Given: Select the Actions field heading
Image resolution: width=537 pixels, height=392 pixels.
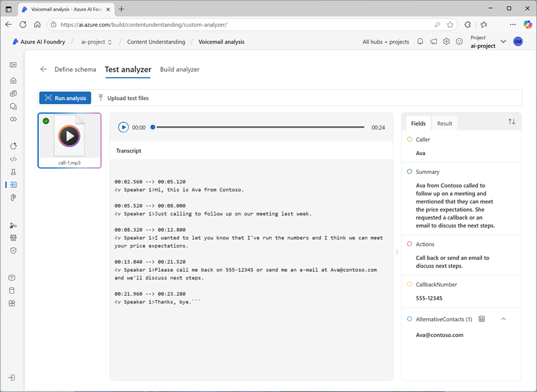Looking at the screenshot, I should 425,244.
